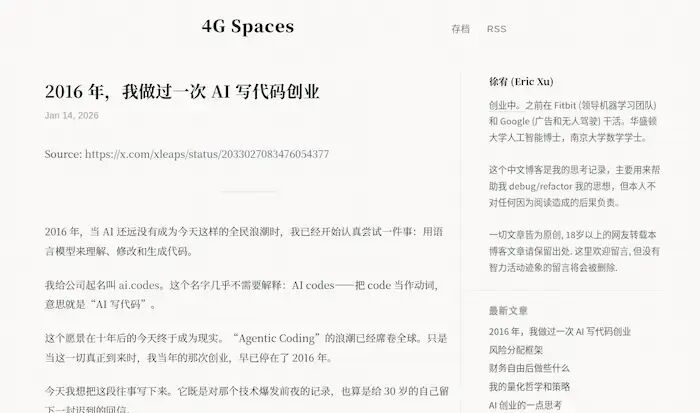Open sidebar post 我的量化哲学和策略
Image resolution: width=700 pixels, height=413 pixels.
(529, 387)
